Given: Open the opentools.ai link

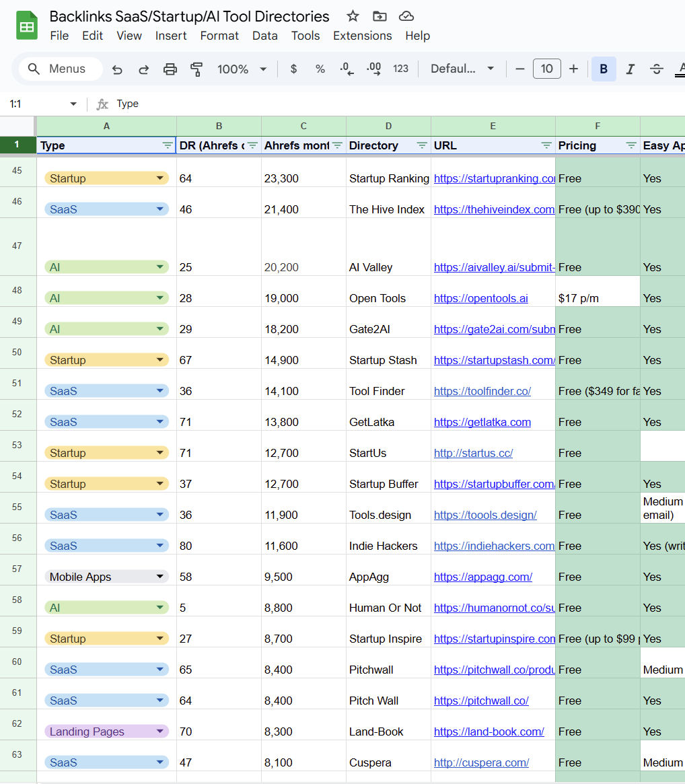Looking at the screenshot, I should [480, 299].
